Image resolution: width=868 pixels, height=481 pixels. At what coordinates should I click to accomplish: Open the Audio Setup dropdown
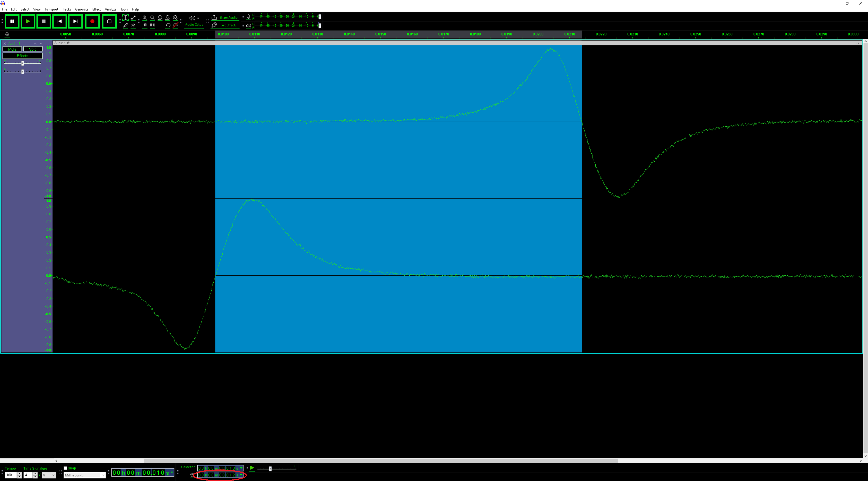coord(194,21)
